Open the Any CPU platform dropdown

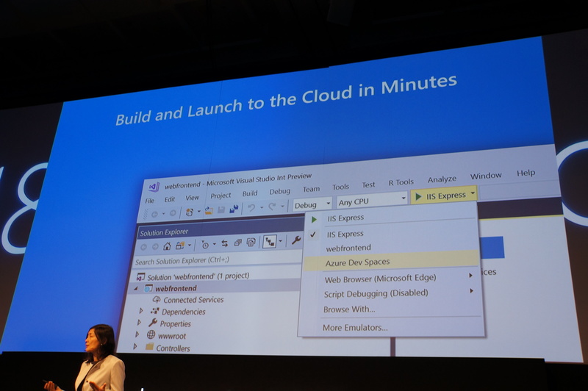404,197
